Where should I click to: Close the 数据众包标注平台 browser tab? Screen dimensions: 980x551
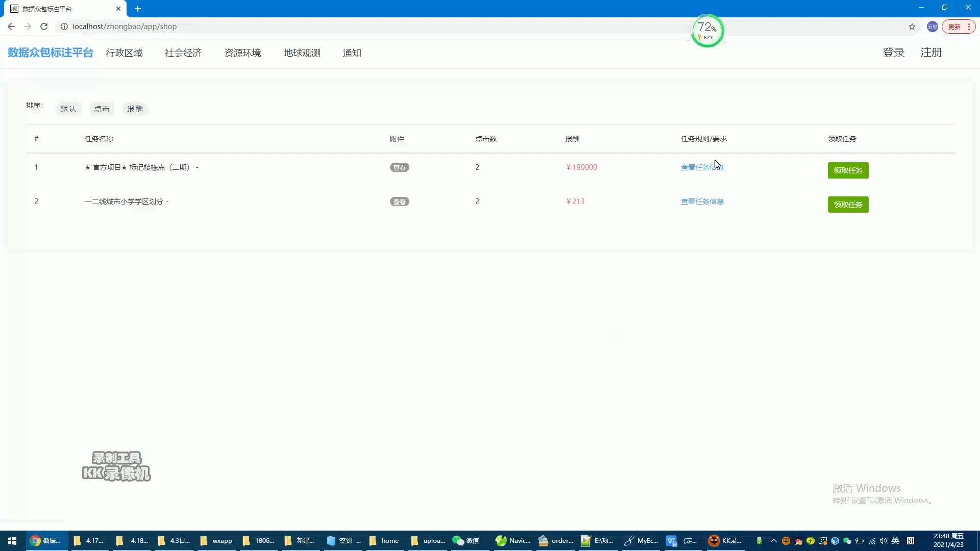coord(118,9)
